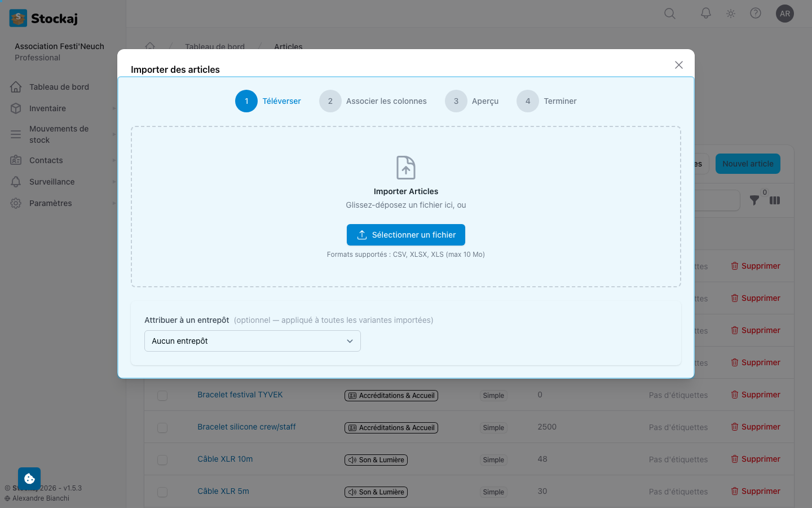Click the upload file icon in drop zone
Screen dimensions: 812x508
pyautogui.click(x=406, y=168)
